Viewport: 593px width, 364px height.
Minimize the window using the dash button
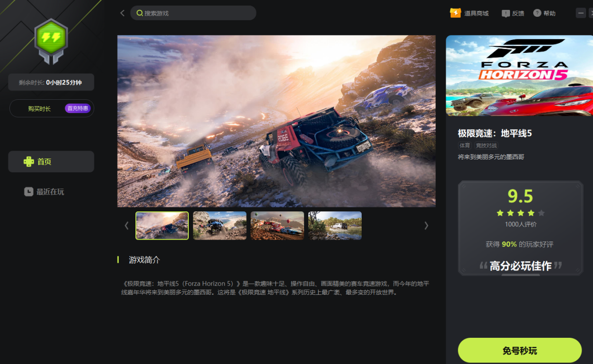(581, 13)
